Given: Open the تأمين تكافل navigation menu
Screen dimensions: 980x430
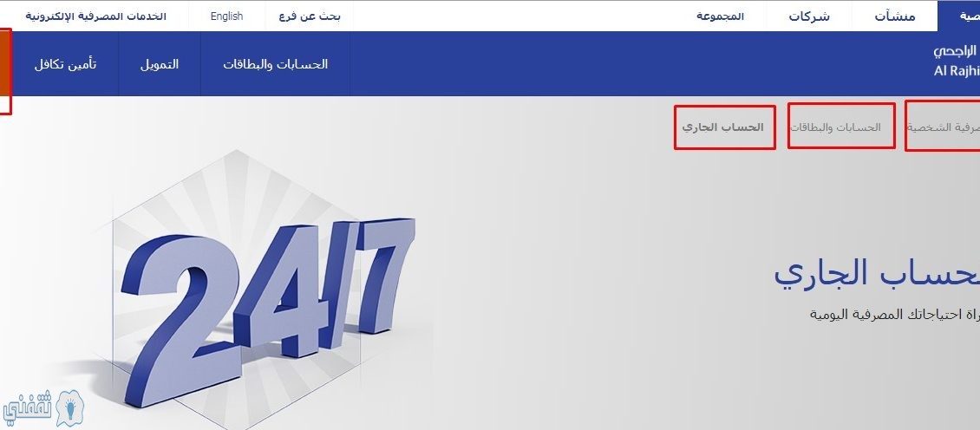Looking at the screenshot, I should point(65,64).
